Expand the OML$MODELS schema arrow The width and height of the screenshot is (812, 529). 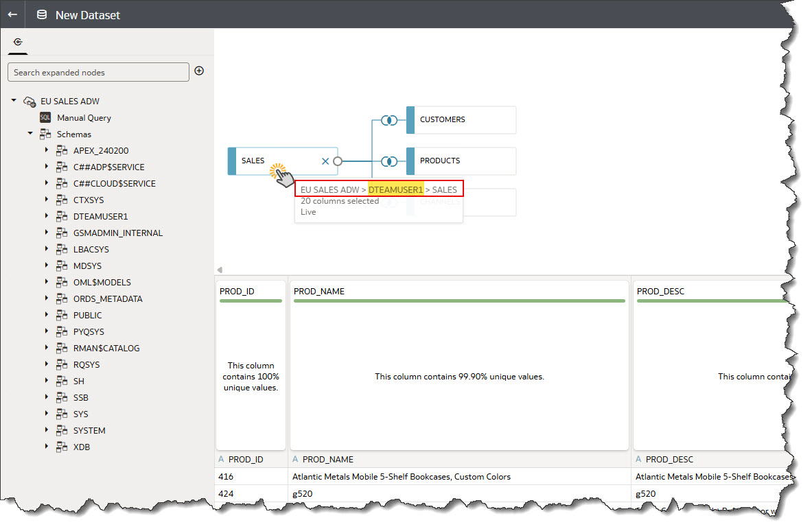tap(47, 281)
